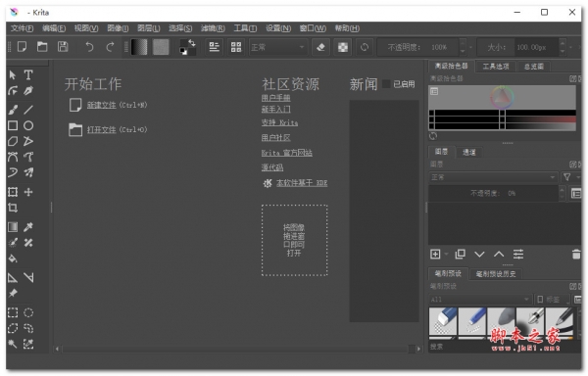The width and height of the screenshot is (588, 376).
Task: Open the layer filter funnel dropdown
Action: pos(570,177)
